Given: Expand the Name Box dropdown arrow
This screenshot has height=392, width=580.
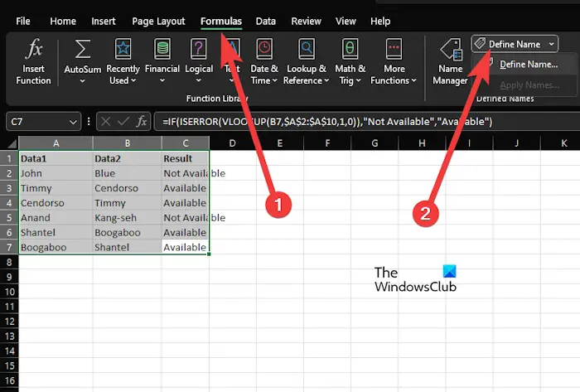Looking at the screenshot, I should [x=73, y=122].
